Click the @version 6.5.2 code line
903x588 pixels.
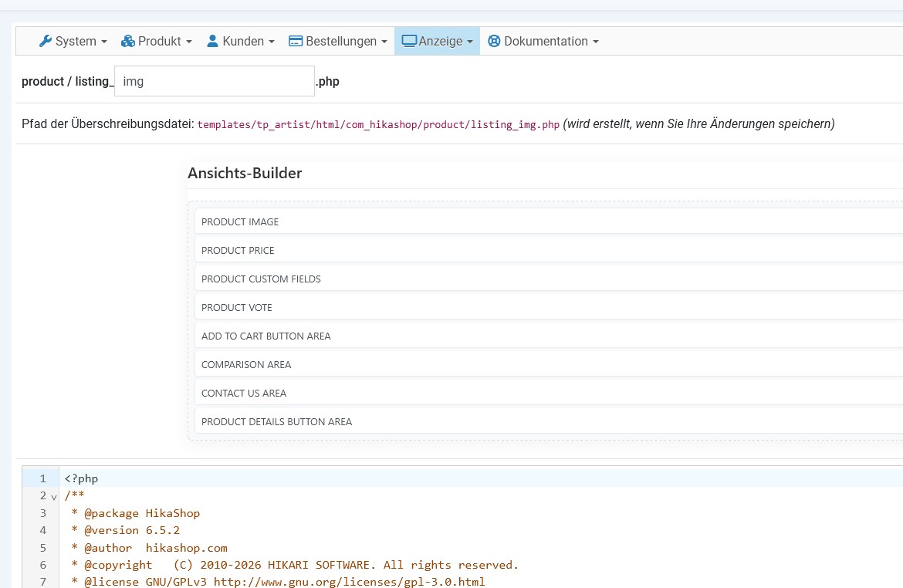126,530
